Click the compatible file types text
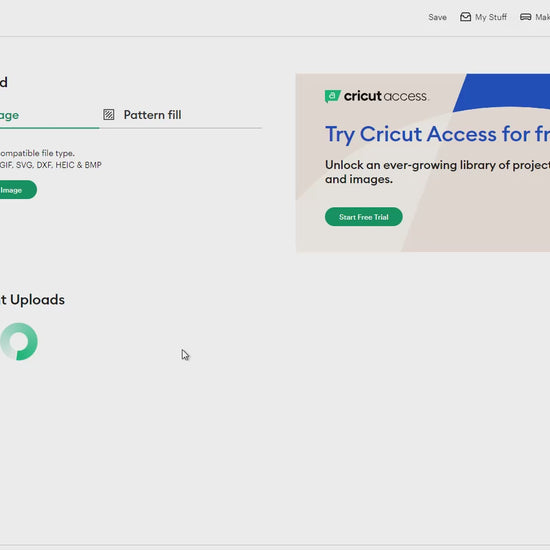This screenshot has width=550, height=550. click(51, 159)
